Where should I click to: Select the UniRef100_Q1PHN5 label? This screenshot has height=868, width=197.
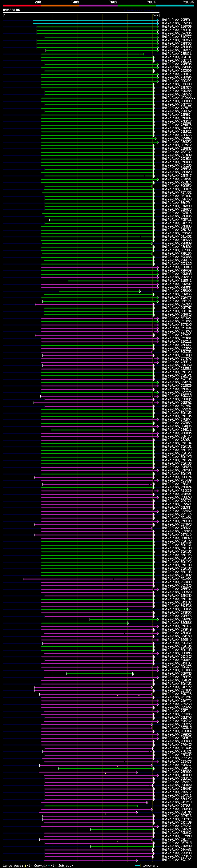(x=177, y=149)
